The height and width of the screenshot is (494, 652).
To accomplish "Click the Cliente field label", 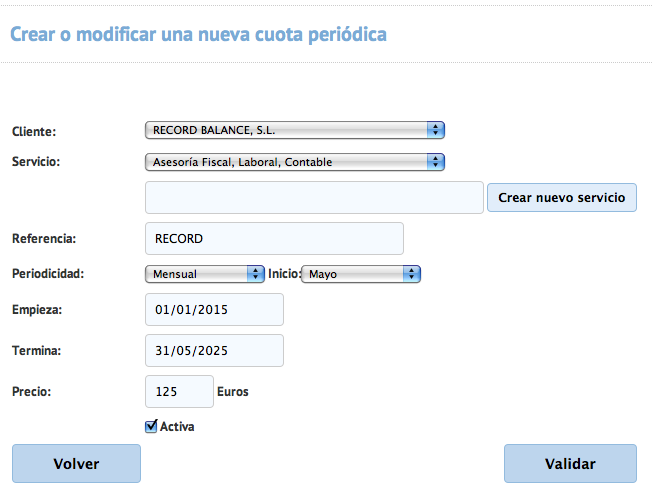I will 34,131.
